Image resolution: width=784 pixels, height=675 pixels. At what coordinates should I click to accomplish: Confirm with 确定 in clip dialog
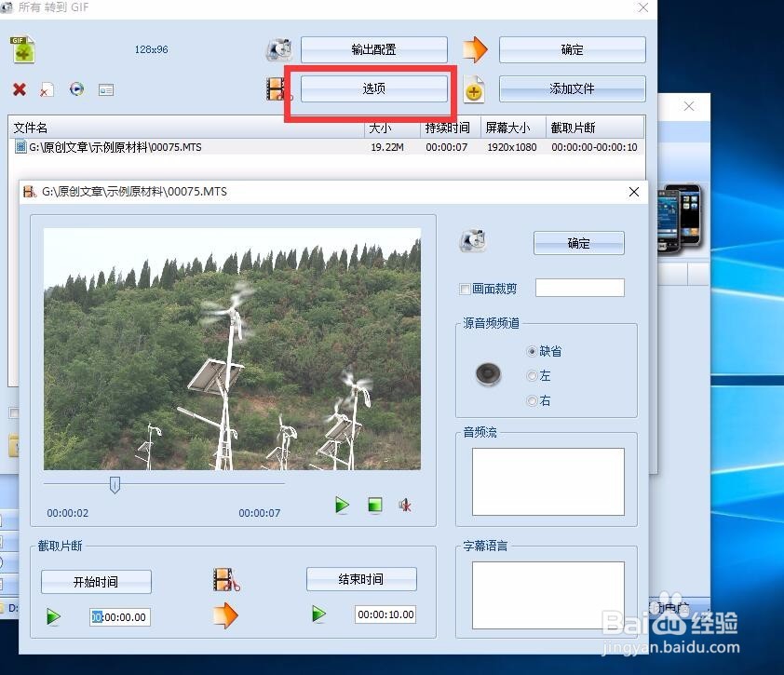[x=579, y=243]
